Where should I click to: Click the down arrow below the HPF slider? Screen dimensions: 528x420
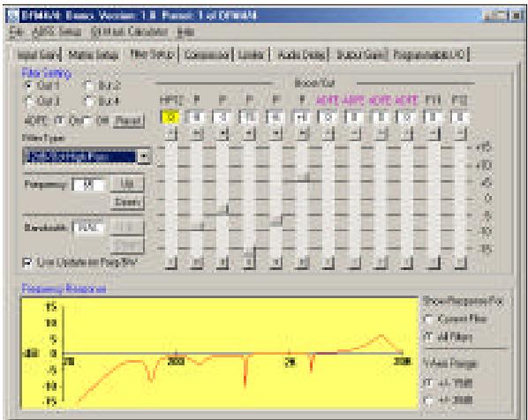[x=171, y=262]
